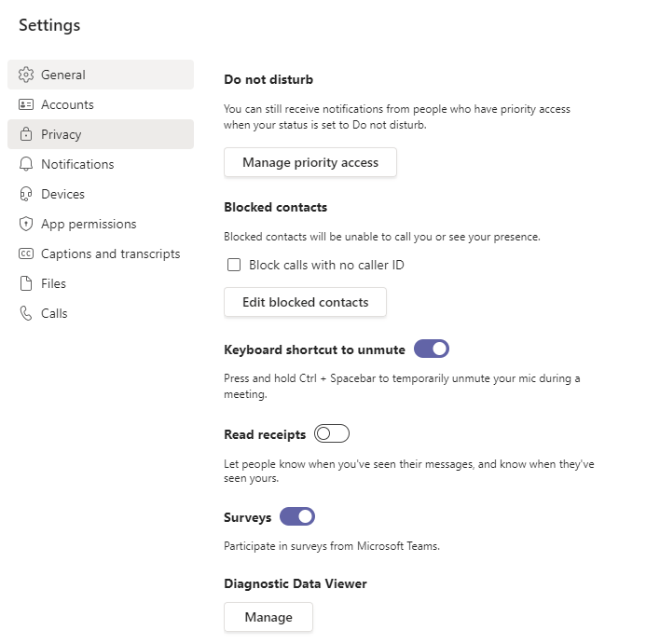The height and width of the screenshot is (644, 660).
Task: Click Edit blocked contacts button
Action: [x=305, y=302]
